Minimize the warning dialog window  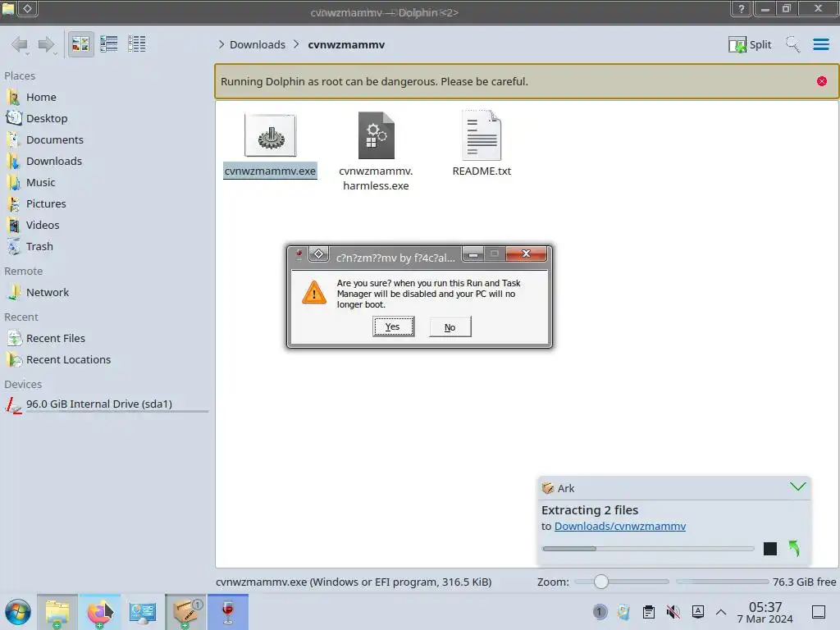(x=473, y=254)
